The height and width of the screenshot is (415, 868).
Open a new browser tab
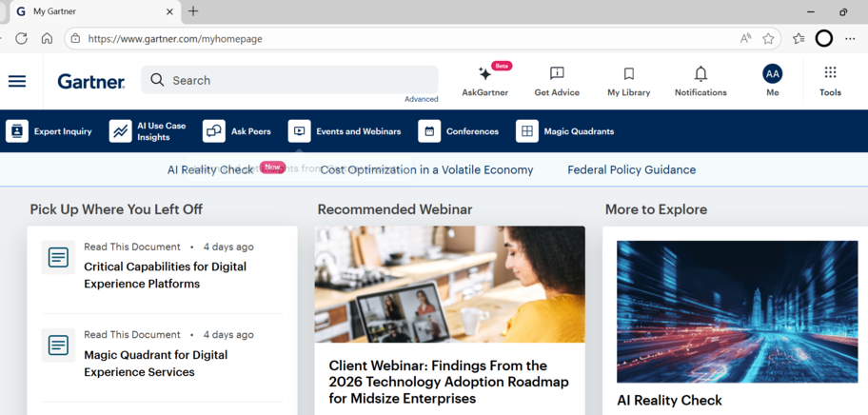(193, 11)
